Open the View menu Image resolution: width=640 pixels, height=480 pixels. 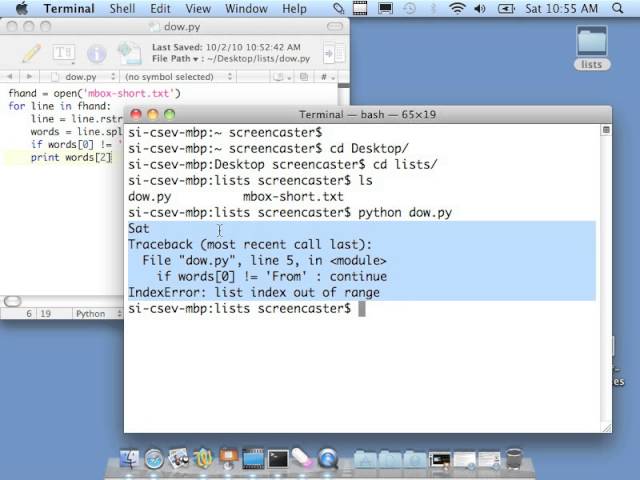(x=198, y=9)
